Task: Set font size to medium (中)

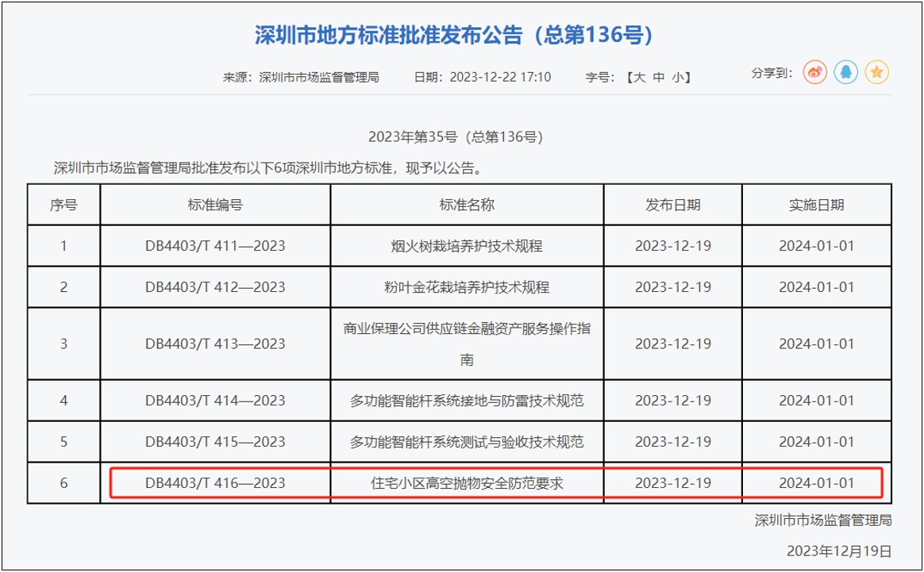Action: coord(659,77)
